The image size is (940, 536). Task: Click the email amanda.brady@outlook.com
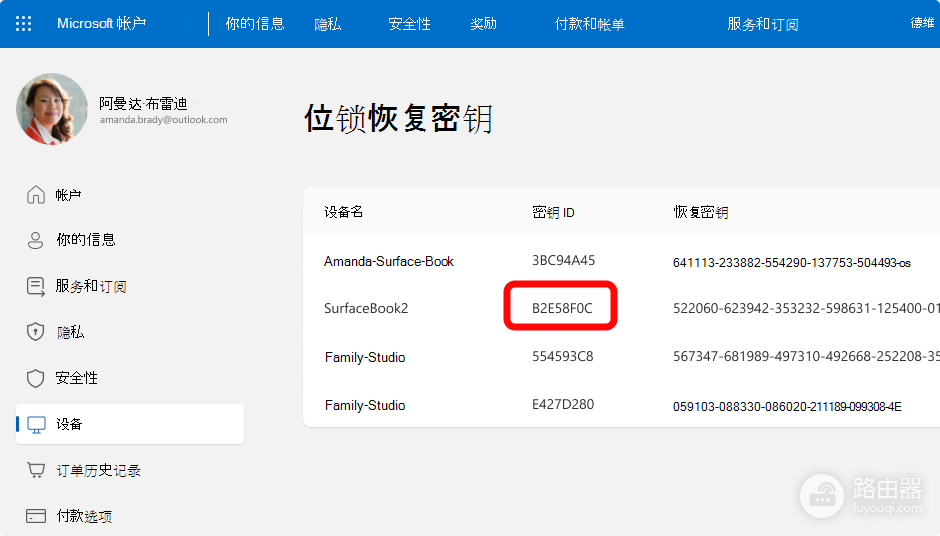164,120
